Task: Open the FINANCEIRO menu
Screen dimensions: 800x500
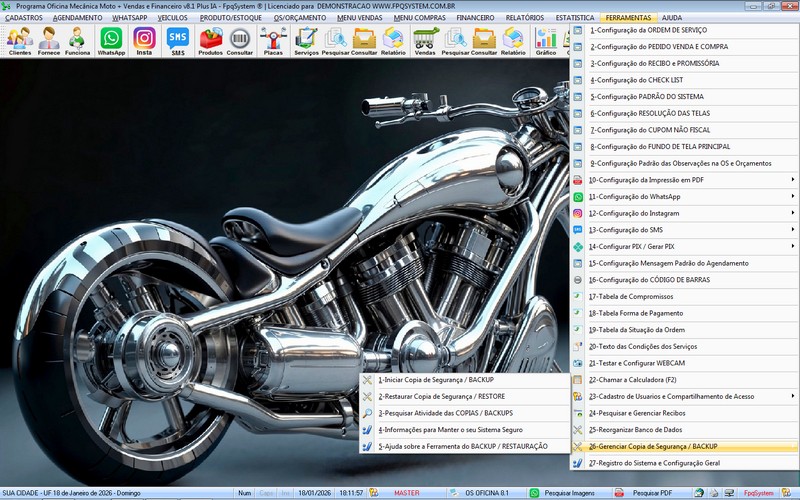Action: [x=475, y=18]
